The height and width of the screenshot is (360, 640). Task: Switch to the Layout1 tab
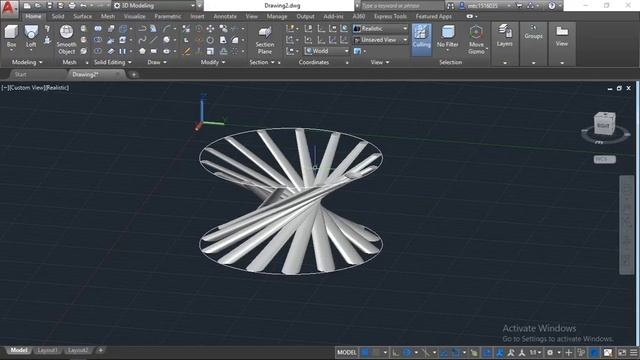[47, 350]
